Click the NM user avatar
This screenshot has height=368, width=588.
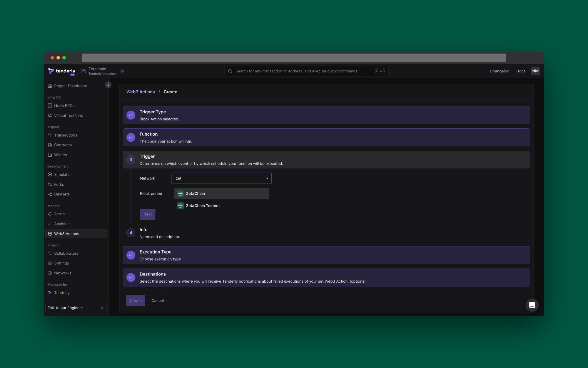[535, 71]
